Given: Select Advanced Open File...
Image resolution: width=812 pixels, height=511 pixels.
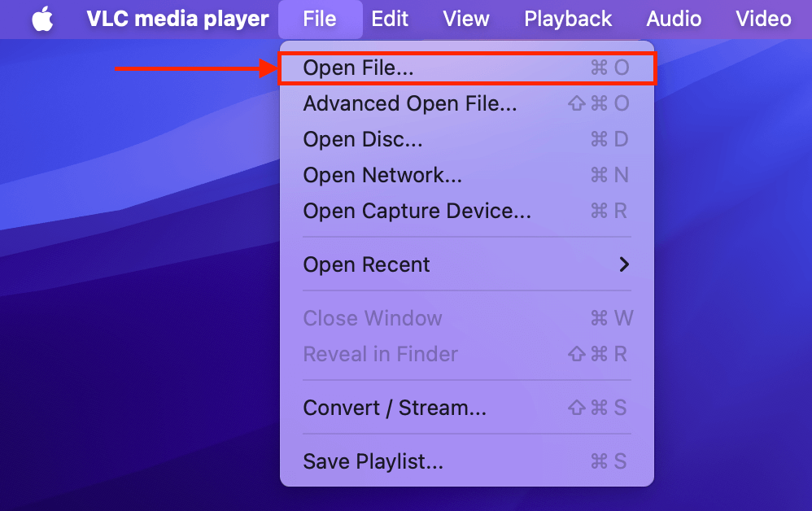Looking at the screenshot, I should pyautogui.click(x=467, y=103).
